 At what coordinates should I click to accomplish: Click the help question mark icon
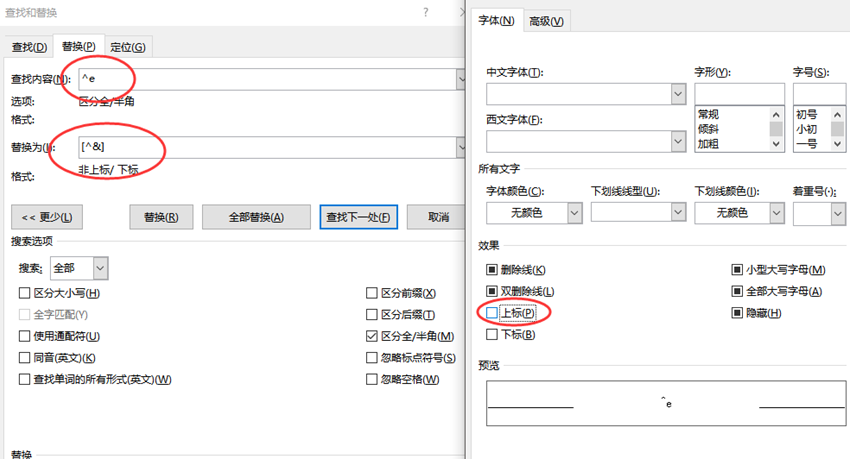tap(426, 12)
